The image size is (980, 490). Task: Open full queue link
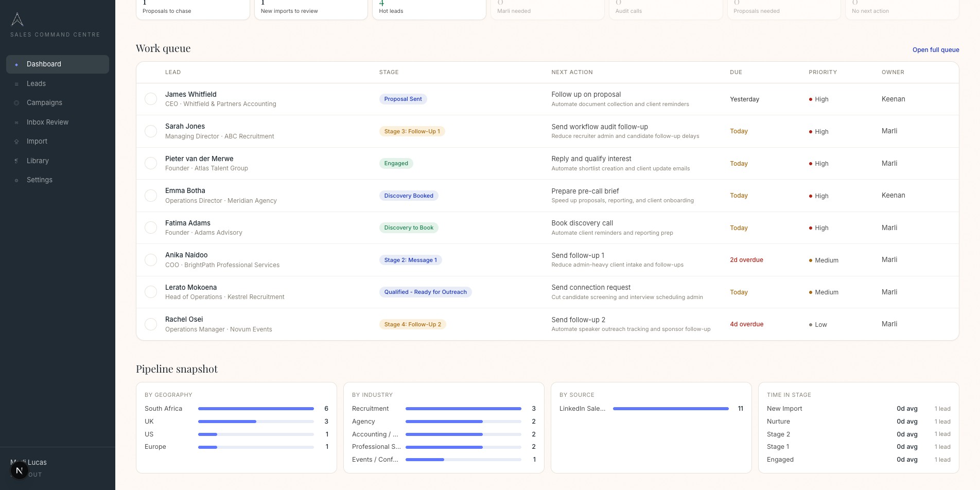pyautogui.click(x=936, y=50)
